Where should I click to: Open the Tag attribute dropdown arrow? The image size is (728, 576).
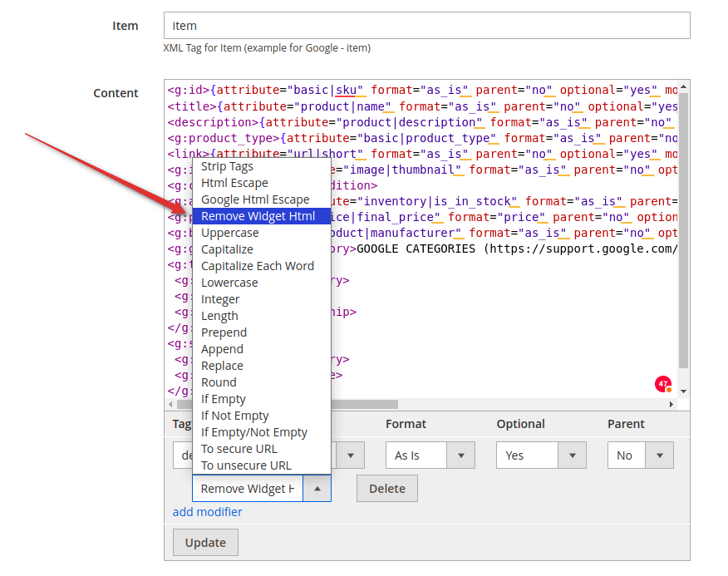tap(351, 455)
